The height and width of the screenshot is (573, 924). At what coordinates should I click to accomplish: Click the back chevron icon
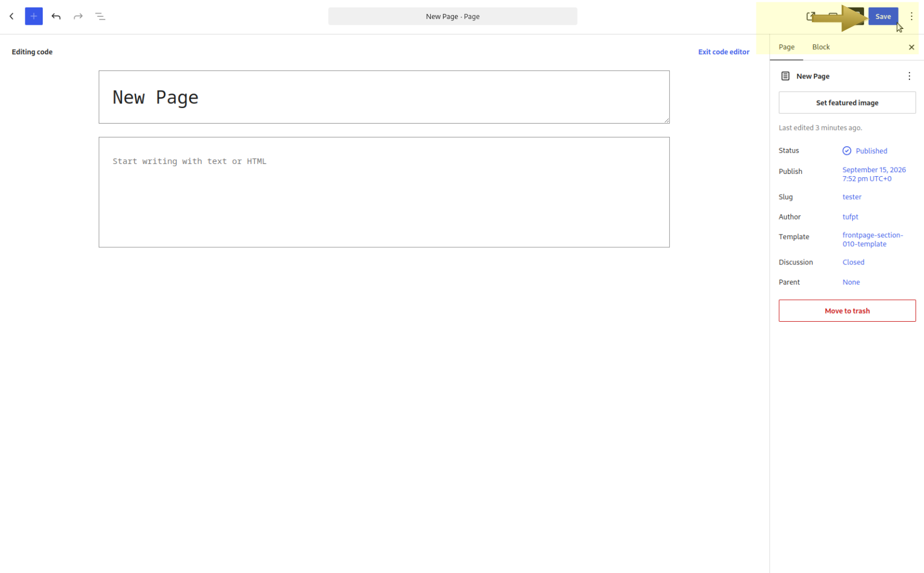tap(12, 16)
